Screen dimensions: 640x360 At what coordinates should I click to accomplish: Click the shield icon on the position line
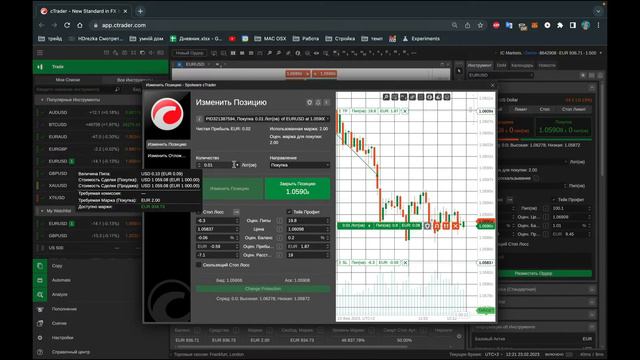point(427,226)
